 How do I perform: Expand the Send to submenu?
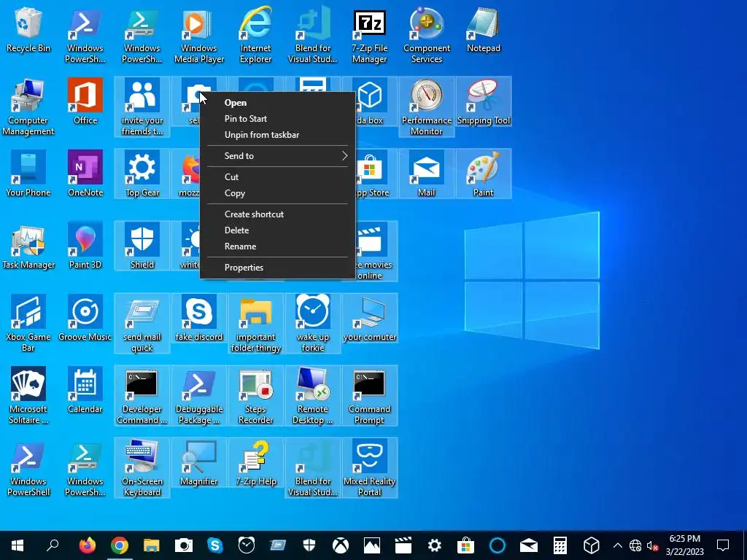(x=278, y=156)
